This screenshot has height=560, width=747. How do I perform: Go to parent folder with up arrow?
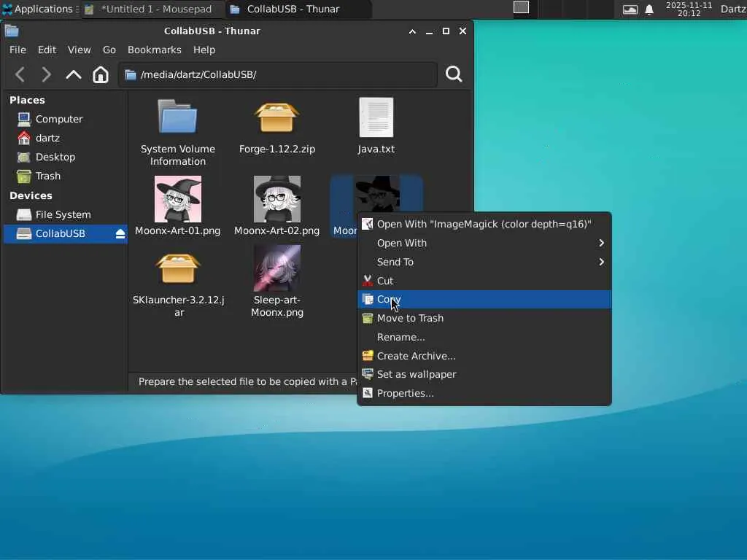click(x=74, y=74)
